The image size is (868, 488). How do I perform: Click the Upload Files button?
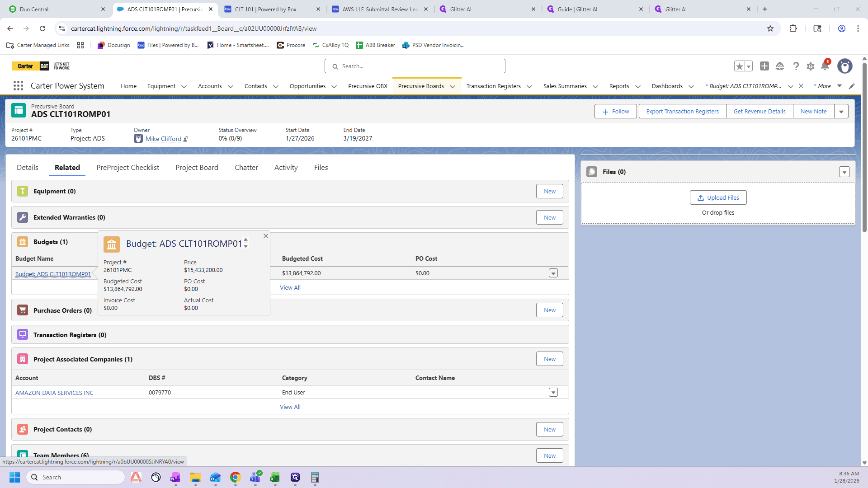coord(718,197)
